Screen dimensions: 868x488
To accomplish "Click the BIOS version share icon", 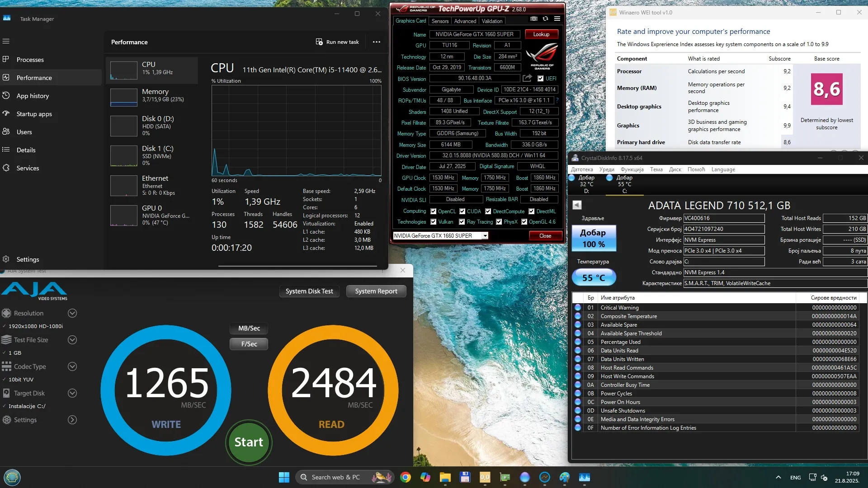I will [x=527, y=79].
